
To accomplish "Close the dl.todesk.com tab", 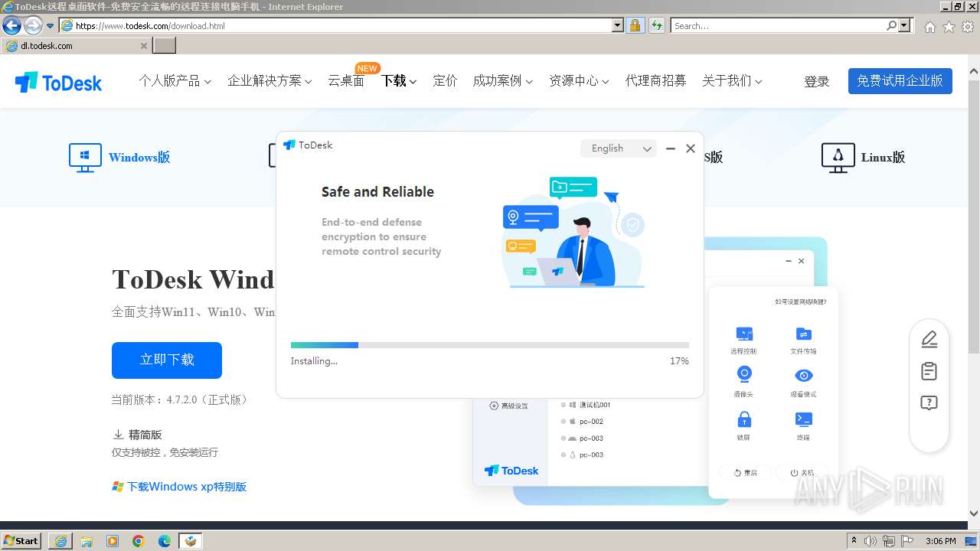I will tap(143, 46).
